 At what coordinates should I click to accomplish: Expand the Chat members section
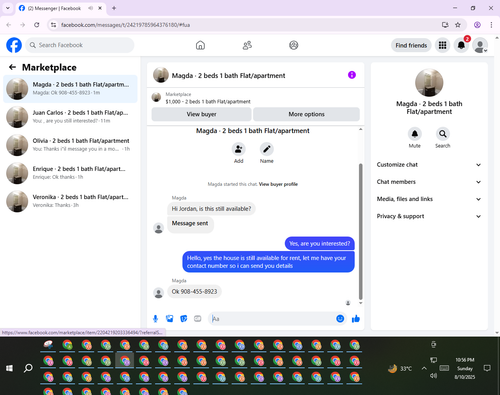(x=429, y=182)
